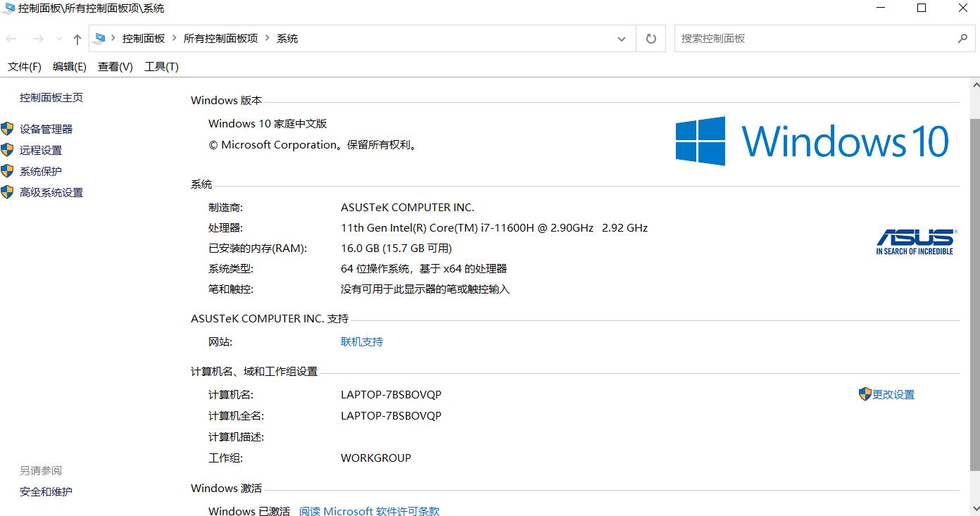This screenshot has width=980, height=516.
Task: Refresh the control panel page
Action: (x=651, y=39)
